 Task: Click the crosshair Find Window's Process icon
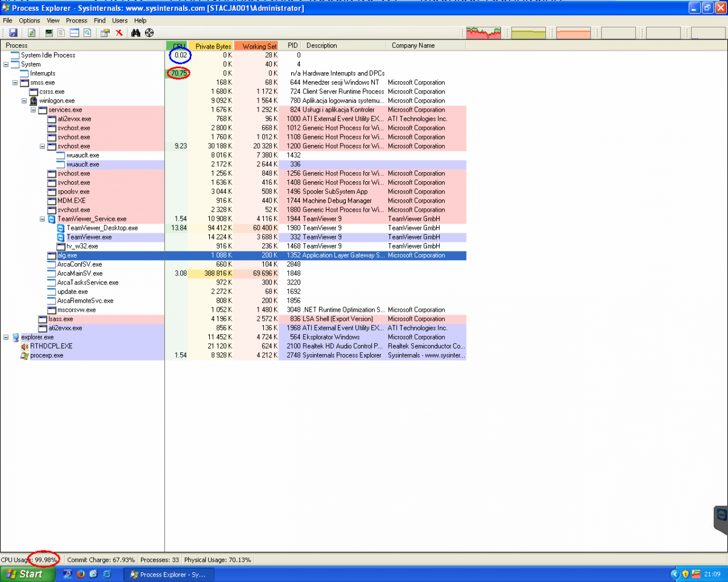149,33
